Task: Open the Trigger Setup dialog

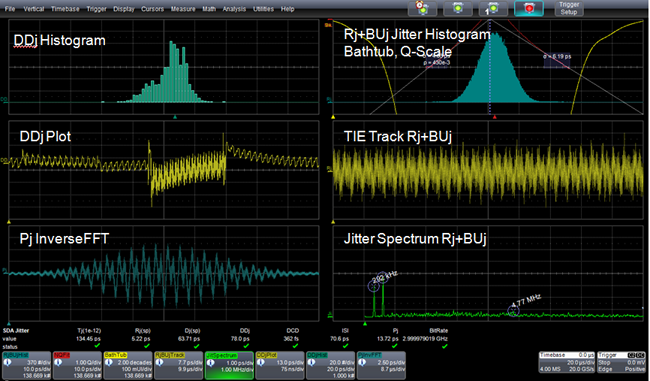Action: pyautogui.click(x=569, y=8)
